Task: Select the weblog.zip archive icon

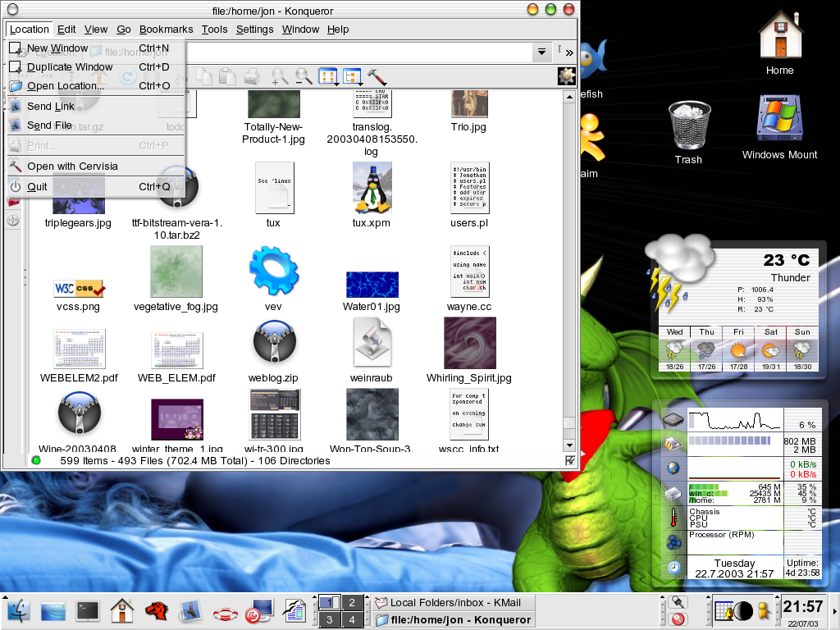Action: coord(274,342)
